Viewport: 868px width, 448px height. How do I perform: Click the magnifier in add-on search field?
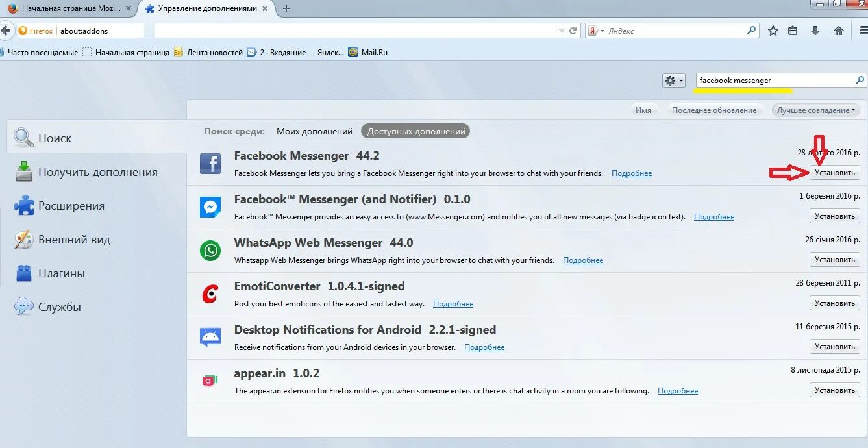(860, 81)
